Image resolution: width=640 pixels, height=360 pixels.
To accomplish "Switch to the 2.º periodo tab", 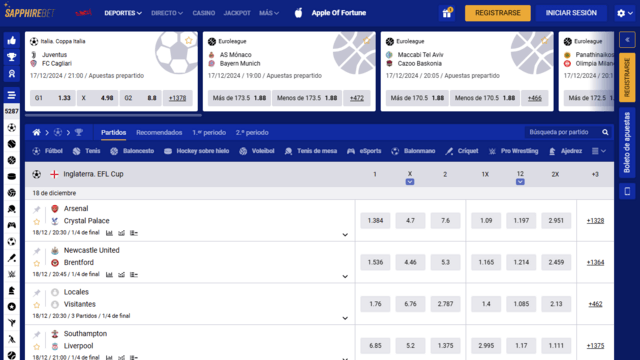I will [x=252, y=133].
